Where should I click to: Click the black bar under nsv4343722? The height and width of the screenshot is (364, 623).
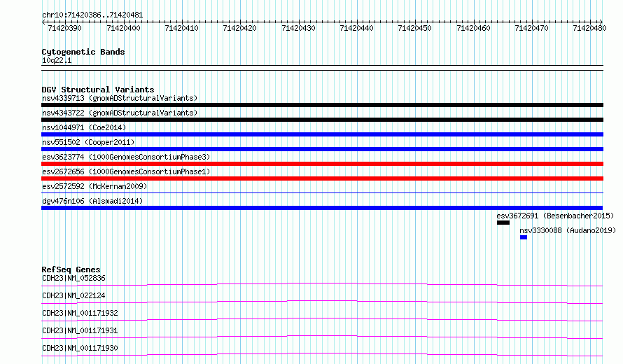[322, 120]
